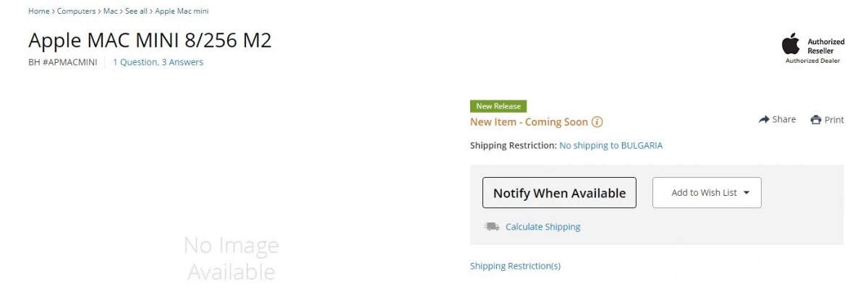Open Apple Mac mini breadcrumb
868x289 pixels.
[x=182, y=12]
